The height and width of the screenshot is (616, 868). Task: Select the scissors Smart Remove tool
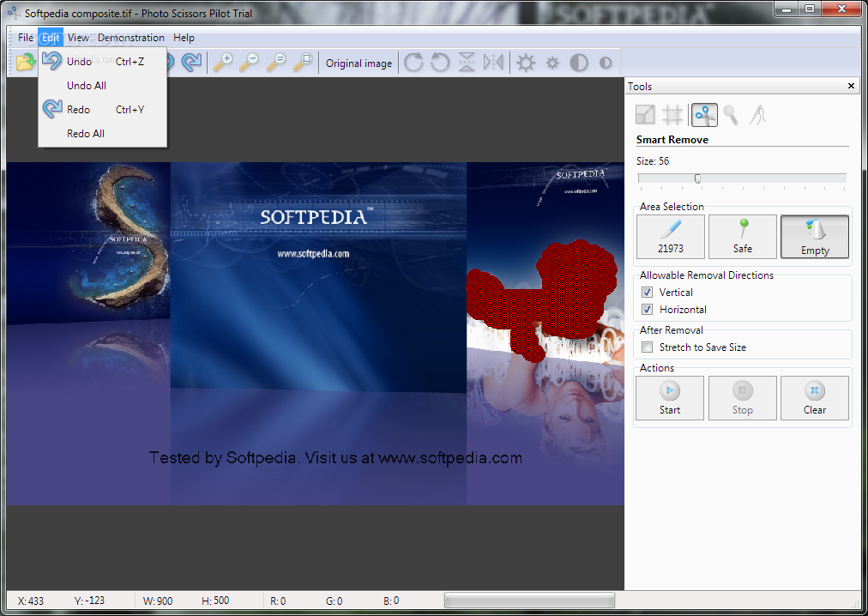coord(704,115)
